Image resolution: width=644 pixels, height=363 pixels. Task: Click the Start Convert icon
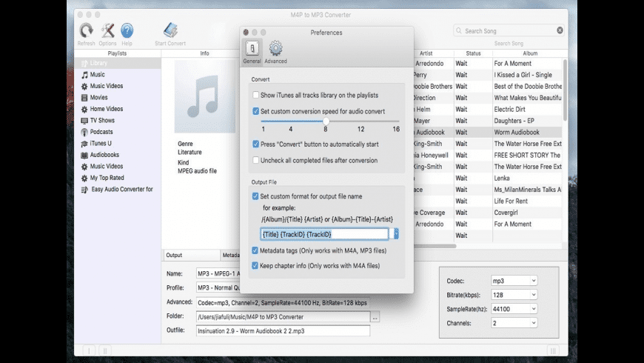170,30
